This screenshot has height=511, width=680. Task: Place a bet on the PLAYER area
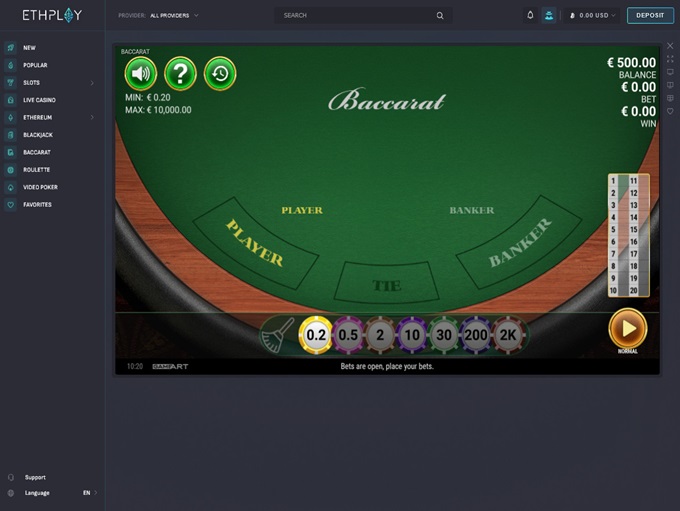tap(256, 243)
